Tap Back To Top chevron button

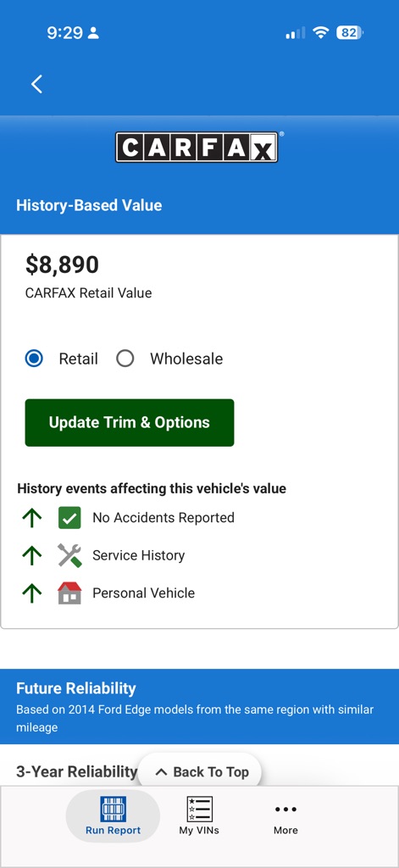(199, 771)
